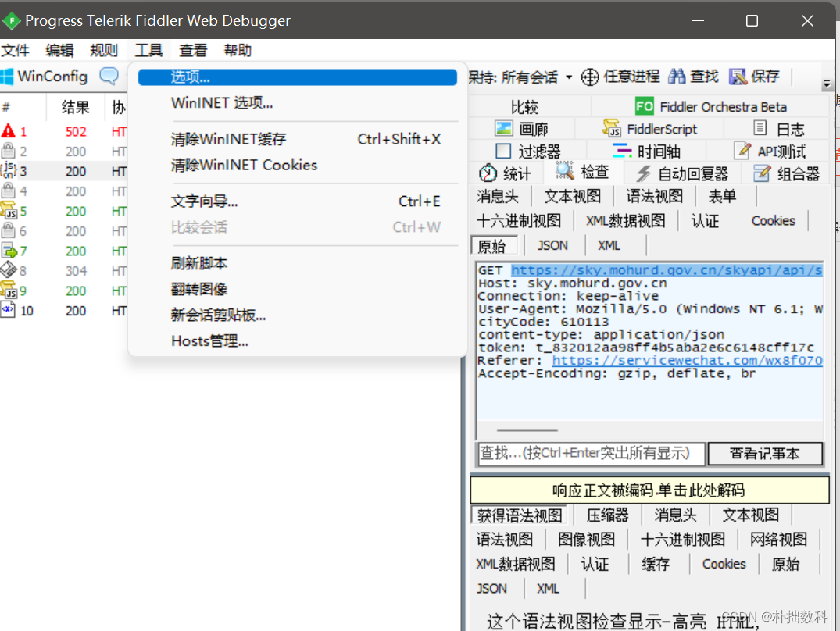This screenshot has width=840, height=631.
Task: Open the View (查看) menu
Action: pyautogui.click(x=193, y=51)
